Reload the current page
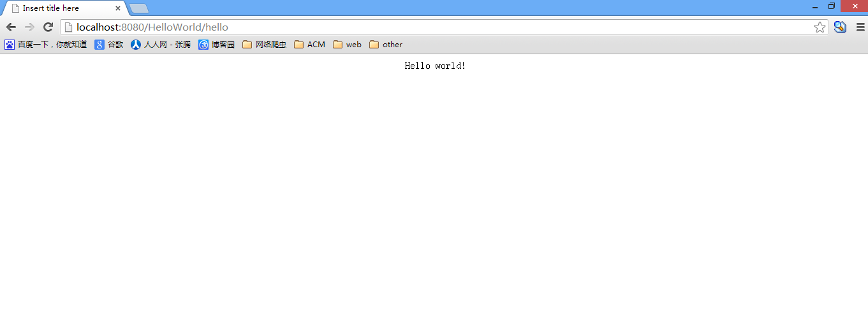 tap(48, 27)
